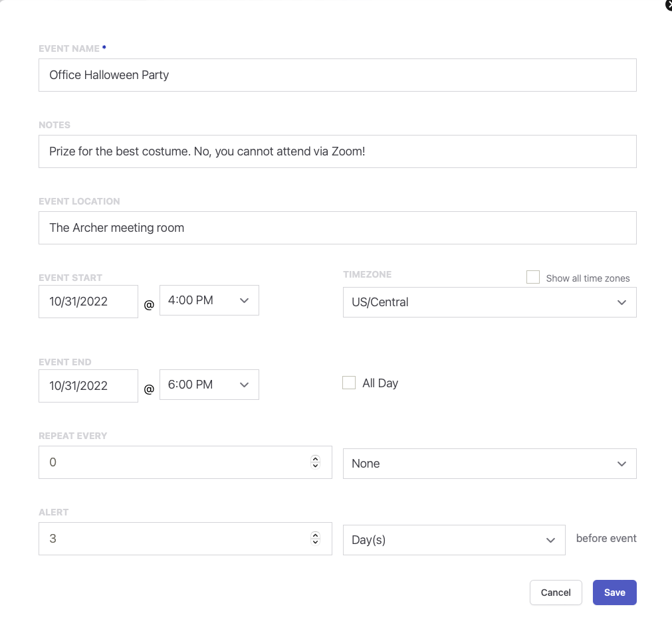This screenshot has width=672, height=639.
Task: Click the Repeat Every number field
Action: [173, 462]
